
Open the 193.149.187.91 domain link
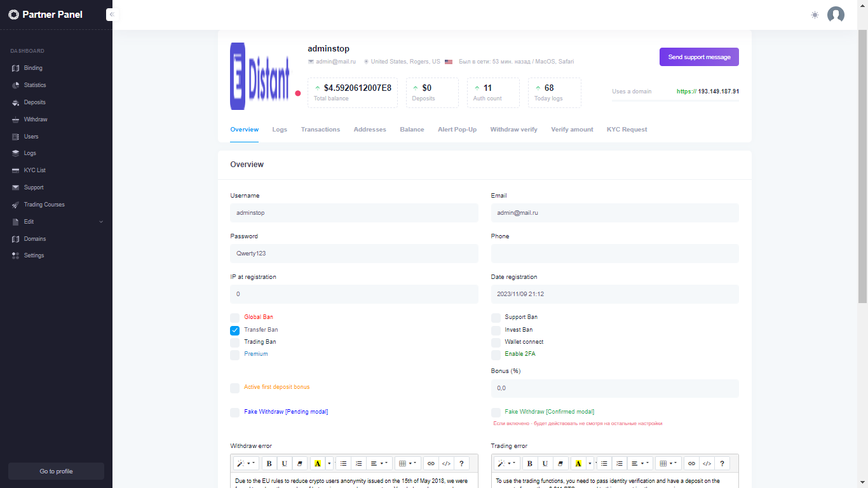tap(708, 91)
